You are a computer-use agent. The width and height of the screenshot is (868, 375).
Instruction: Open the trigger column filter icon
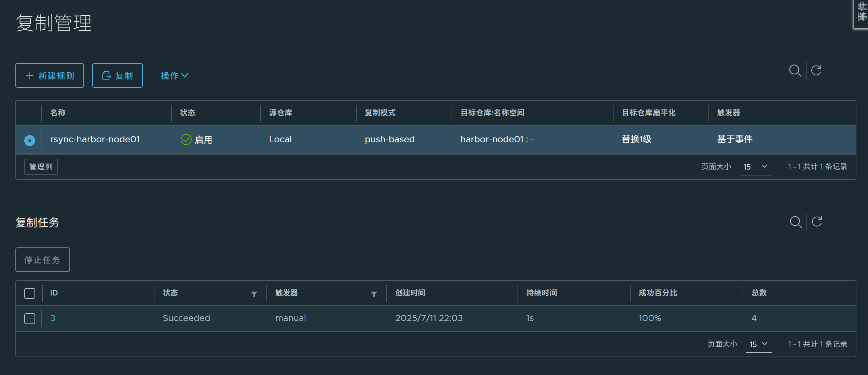tap(374, 294)
